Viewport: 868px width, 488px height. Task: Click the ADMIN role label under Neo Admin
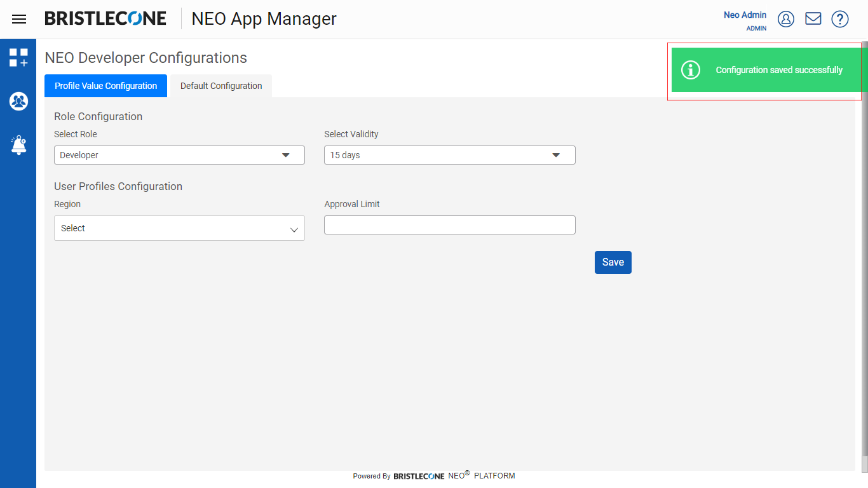point(756,29)
